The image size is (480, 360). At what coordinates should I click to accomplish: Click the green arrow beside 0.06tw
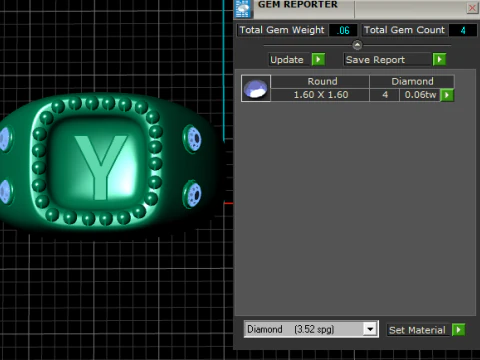point(447,95)
